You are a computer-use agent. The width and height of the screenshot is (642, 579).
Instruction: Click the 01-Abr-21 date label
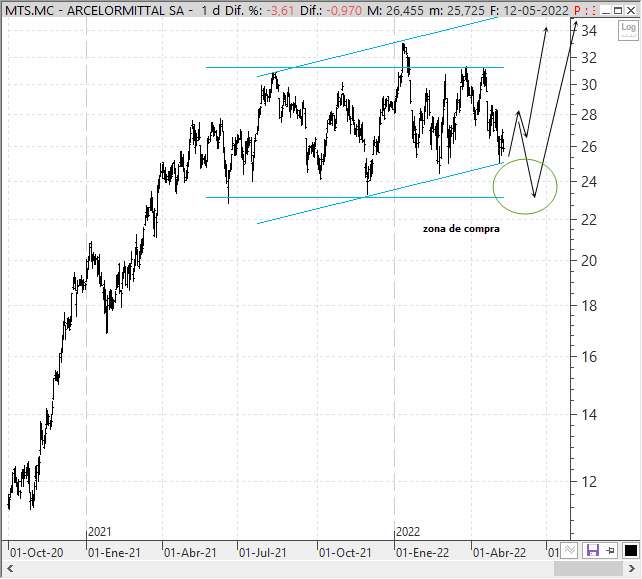click(190, 553)
